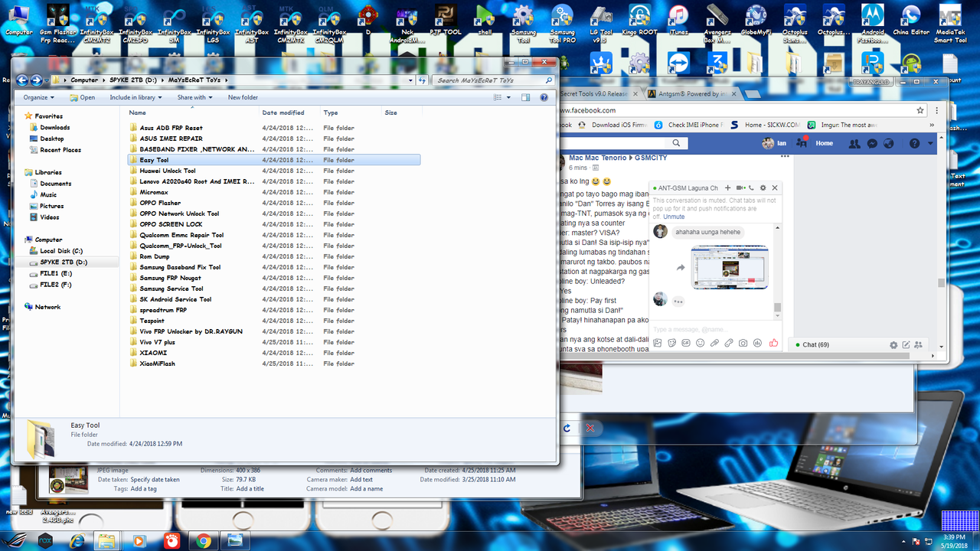This screenshot has width=980, height=551.
Task: Click Open button in Explorer toolbar
Action: [x=82, y=97]
